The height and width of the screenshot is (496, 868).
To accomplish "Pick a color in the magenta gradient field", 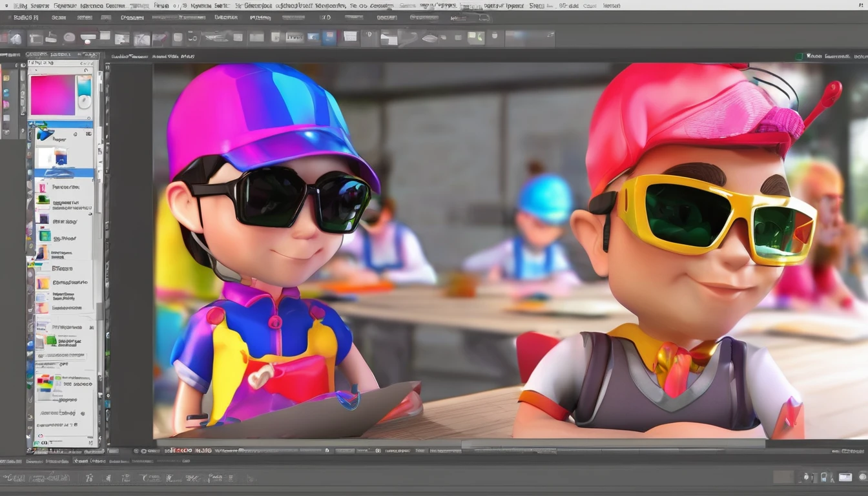I will click(x=53, y=95).
